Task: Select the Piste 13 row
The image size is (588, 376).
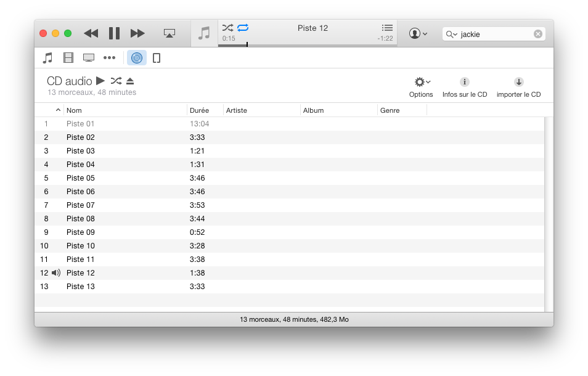Action: (x=289, y=287)
